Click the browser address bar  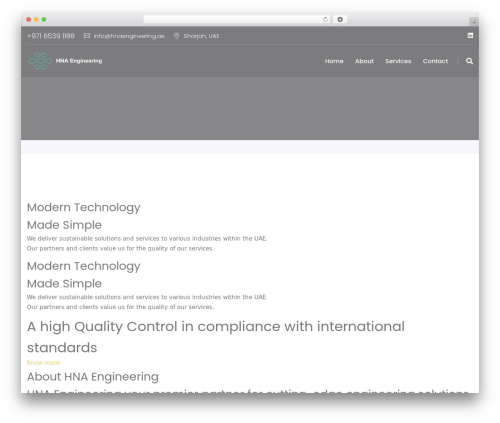[x=237, y=19]
